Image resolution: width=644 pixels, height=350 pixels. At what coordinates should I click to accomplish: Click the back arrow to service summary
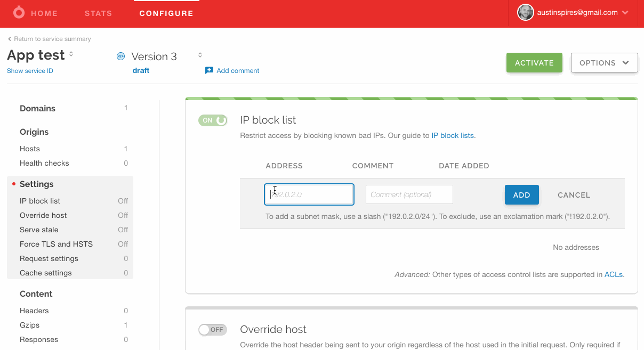(10, 39)
